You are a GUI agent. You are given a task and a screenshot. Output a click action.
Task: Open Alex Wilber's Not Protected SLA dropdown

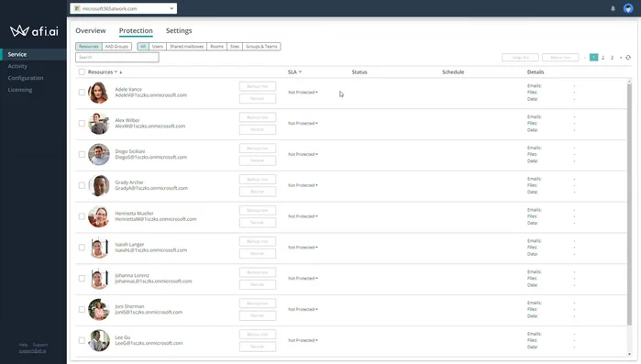(x=303, y=124)
